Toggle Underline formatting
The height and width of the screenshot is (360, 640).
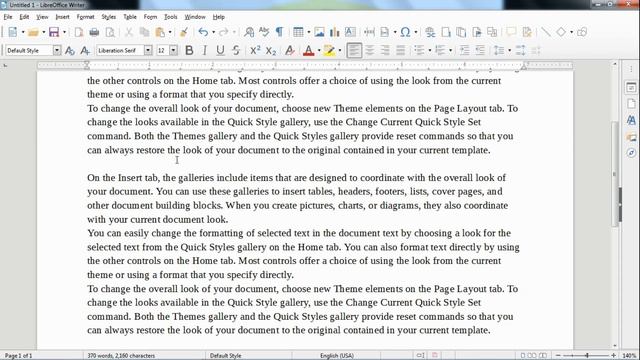tap(220, 51)
